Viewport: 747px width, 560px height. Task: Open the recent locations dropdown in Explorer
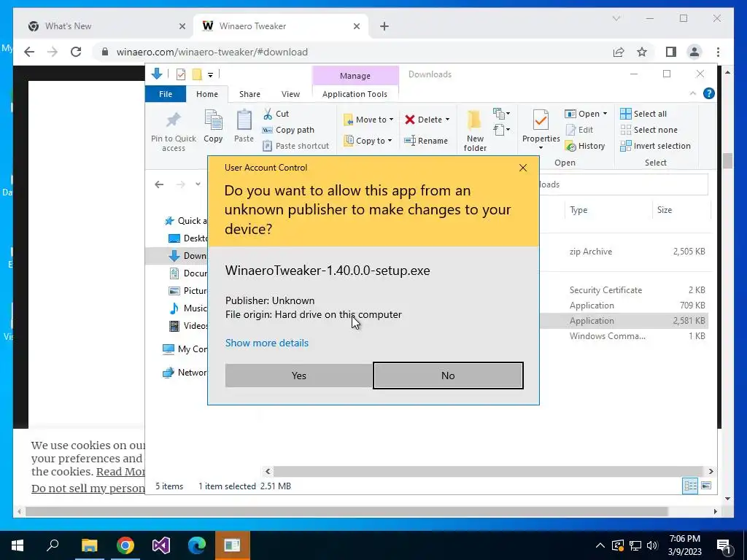pyautogui.click(x=198, y=184)
